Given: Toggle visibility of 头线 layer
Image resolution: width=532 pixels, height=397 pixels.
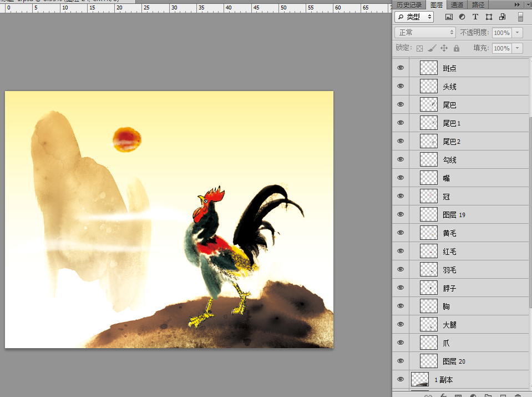Looking at the screenshot, I should click(401, 86).
